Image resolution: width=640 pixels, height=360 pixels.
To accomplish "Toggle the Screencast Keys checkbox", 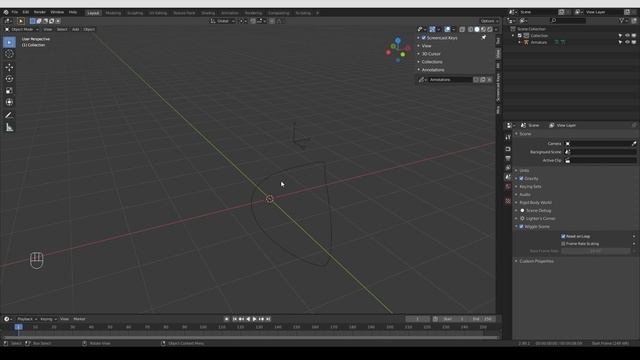I will [424, 38].
